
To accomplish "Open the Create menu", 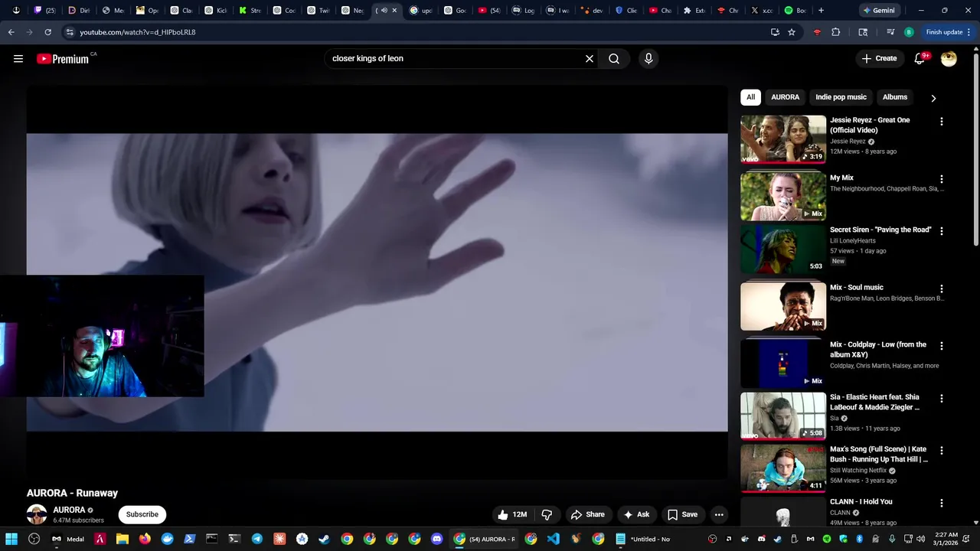I will click(x=879, y=59).
